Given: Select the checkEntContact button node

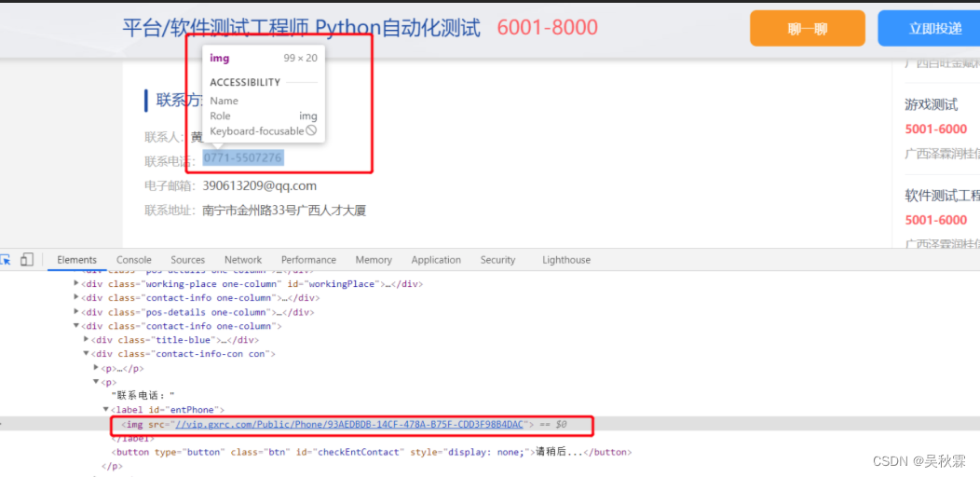Looking at the screenshot, I should pyautogui.click(x=372, y=451).
